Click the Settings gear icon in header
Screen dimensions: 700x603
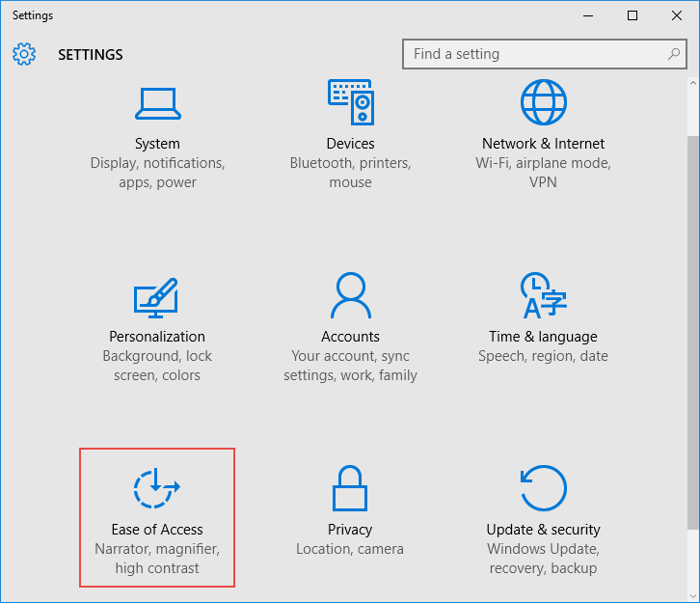click(24, 54)
